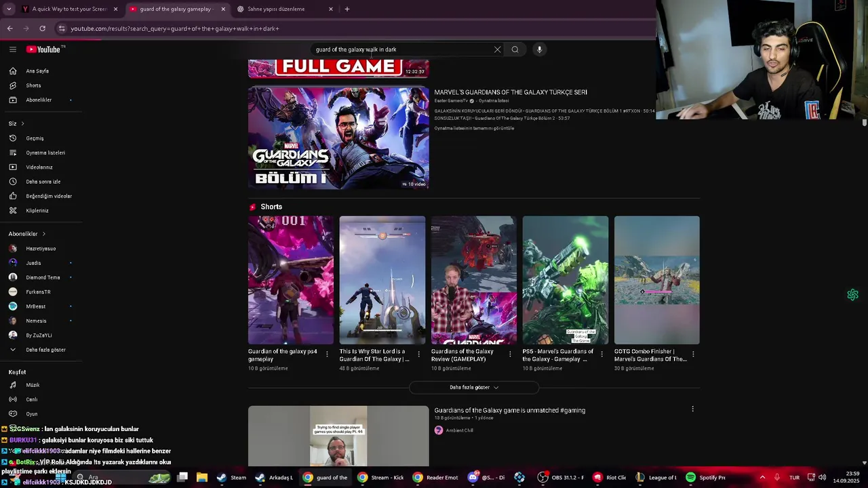
Task: Click 'Oynatma listesinin tamamını görüntüle' link
Action: pyautogui.click(x=474, y=128)
